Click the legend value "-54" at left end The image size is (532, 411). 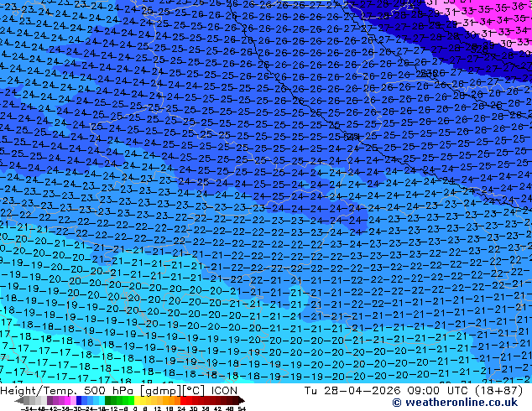(x=27, y=408)
